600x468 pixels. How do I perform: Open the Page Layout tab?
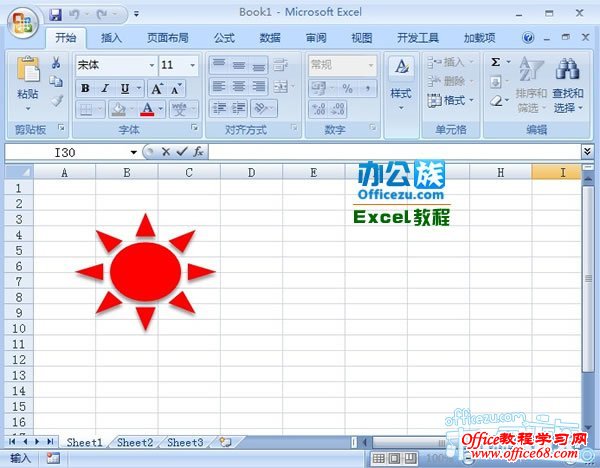point(168,38)
